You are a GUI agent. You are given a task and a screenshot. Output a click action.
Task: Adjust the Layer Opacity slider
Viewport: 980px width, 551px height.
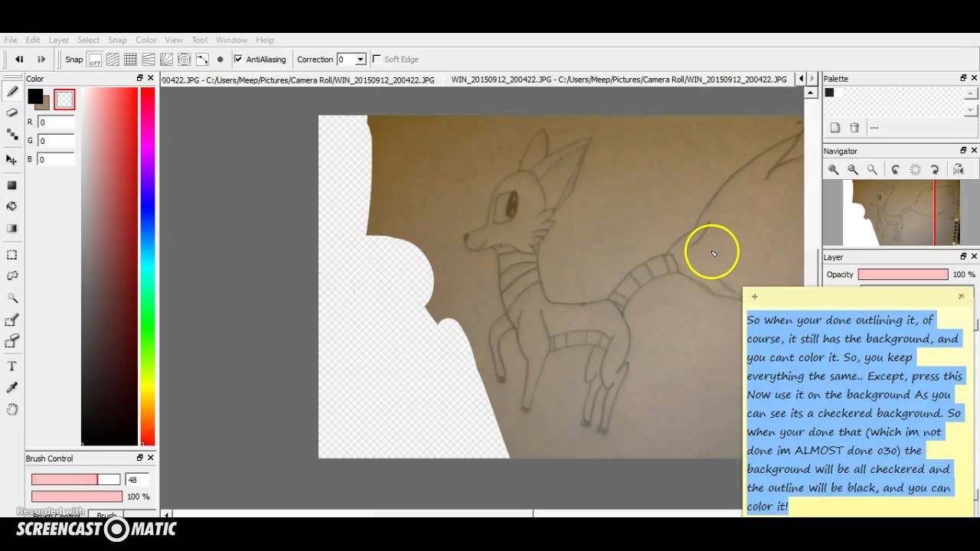(x=903, y=274)
